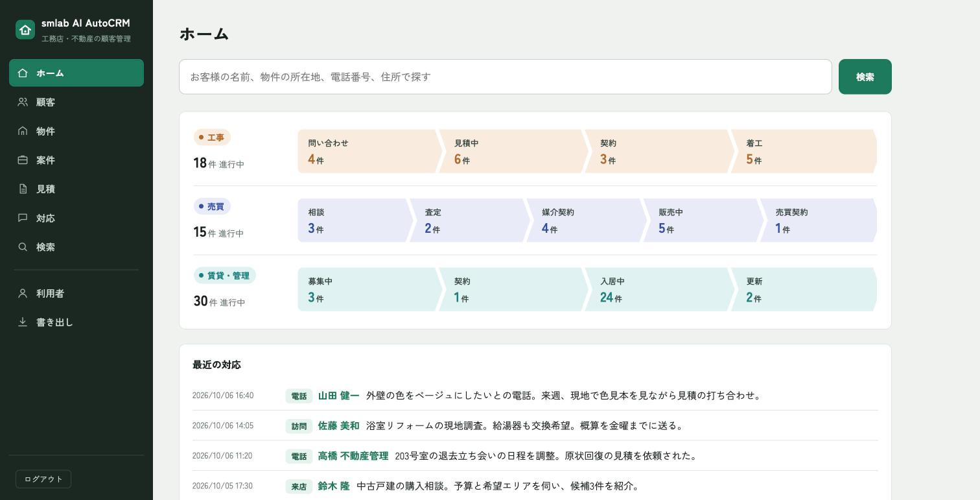Image resolution: width=980 pixels, height=500 pixels.
Task: Click the 案件 briefcase icon
Action: pyautogui.click(x=23, y=160)
